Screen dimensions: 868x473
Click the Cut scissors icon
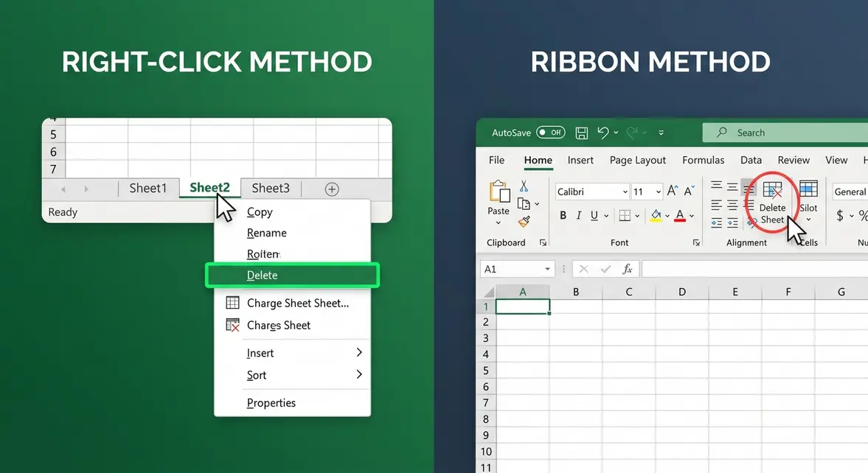[x=524, y=186]
